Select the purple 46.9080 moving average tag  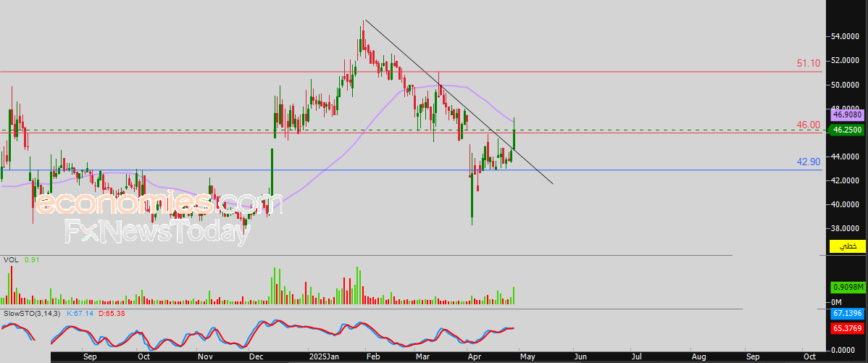(x=847, y=115)
